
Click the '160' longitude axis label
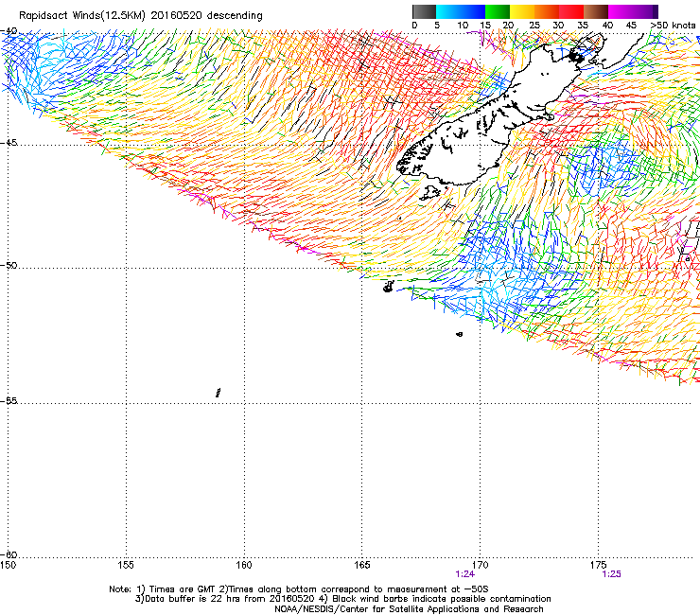click(x=244, y=566)
